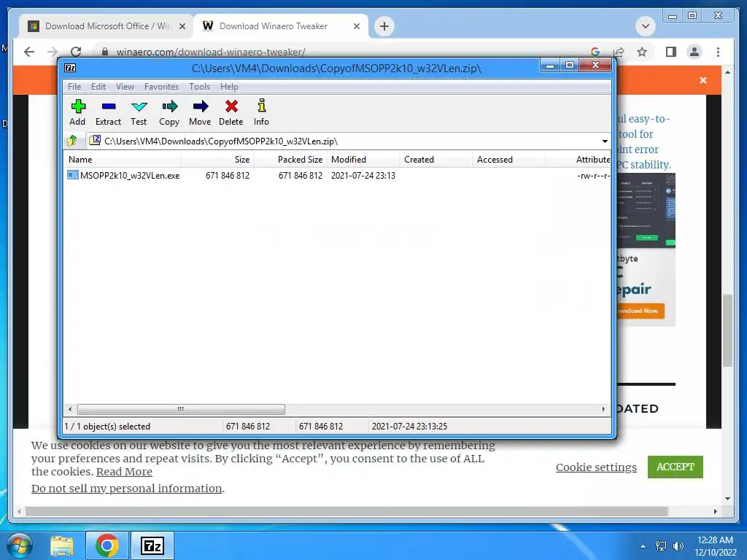Open the Chrome side panel
The width and height of the screenshot is (747, 560).
coord(671,52)
